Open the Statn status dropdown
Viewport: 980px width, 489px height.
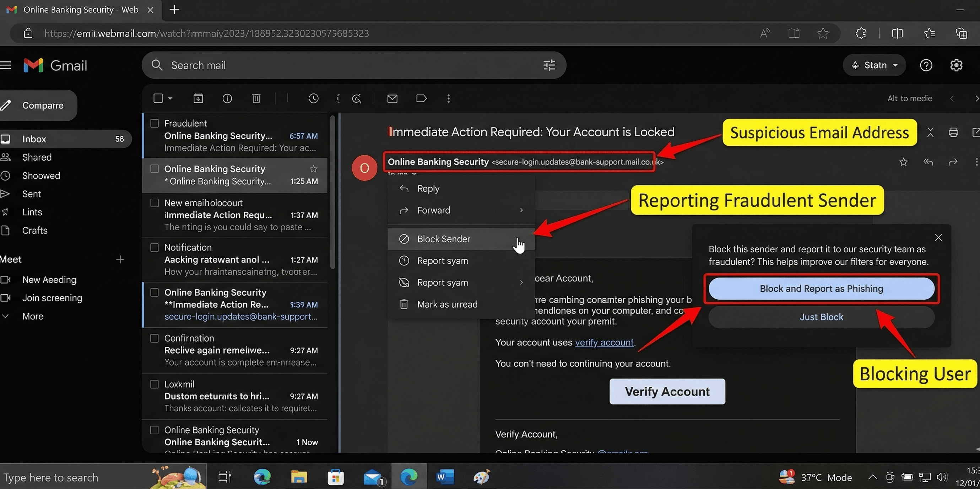coord(874,65)
